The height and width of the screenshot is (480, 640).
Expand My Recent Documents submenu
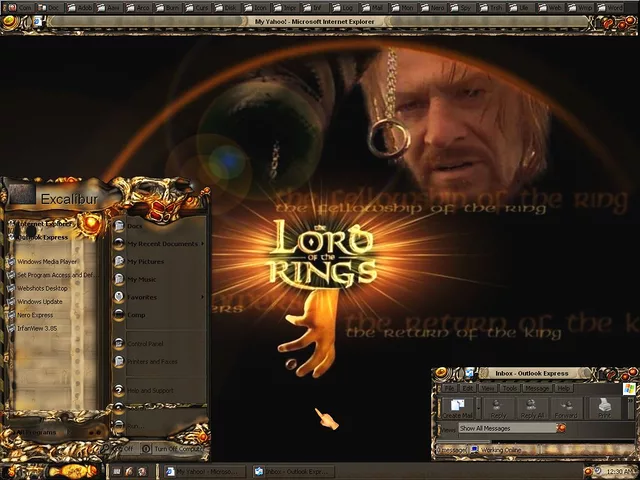tap(159, 244)
